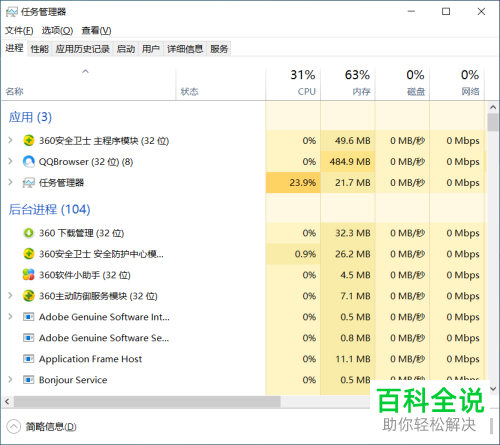500x445 pixels.
Task: Click the 0.8 MB memory cell
Action: (348, 338)
